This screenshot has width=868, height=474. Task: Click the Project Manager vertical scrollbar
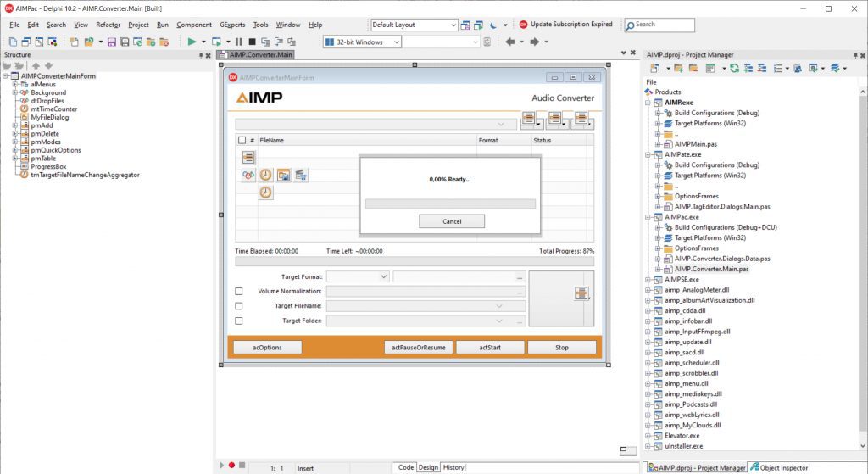coord(862,269)
